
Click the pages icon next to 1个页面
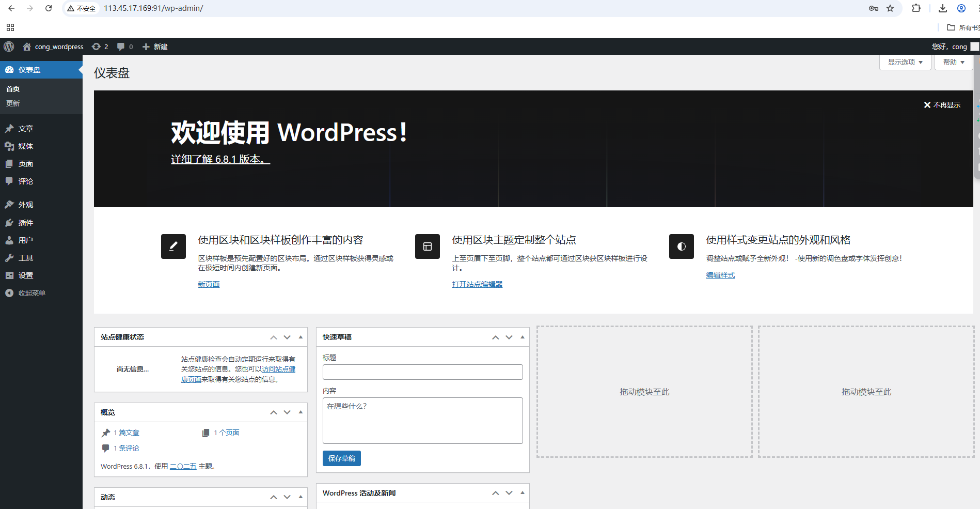click(x=206, y=433)
